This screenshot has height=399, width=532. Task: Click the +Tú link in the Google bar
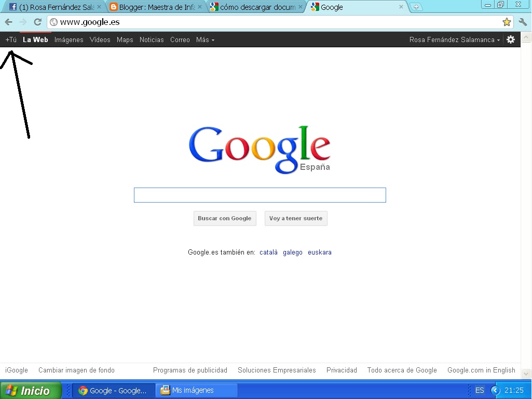(x=11, y=39)
